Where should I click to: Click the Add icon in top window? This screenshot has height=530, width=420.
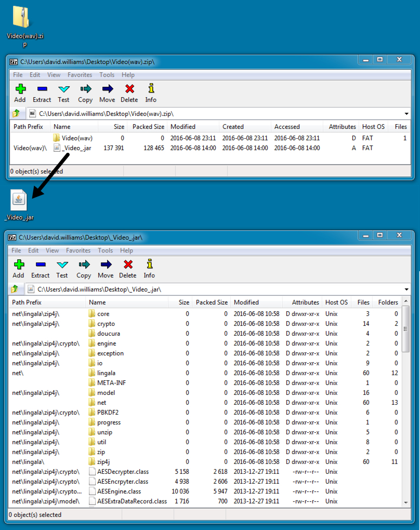pyautogui.click(x=20, y=94)
